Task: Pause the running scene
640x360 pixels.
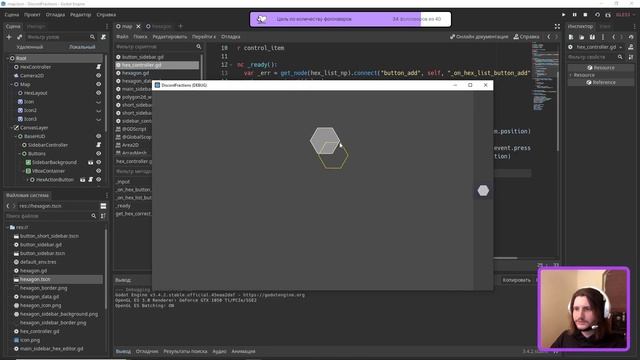Action: (x=574, y=15)
